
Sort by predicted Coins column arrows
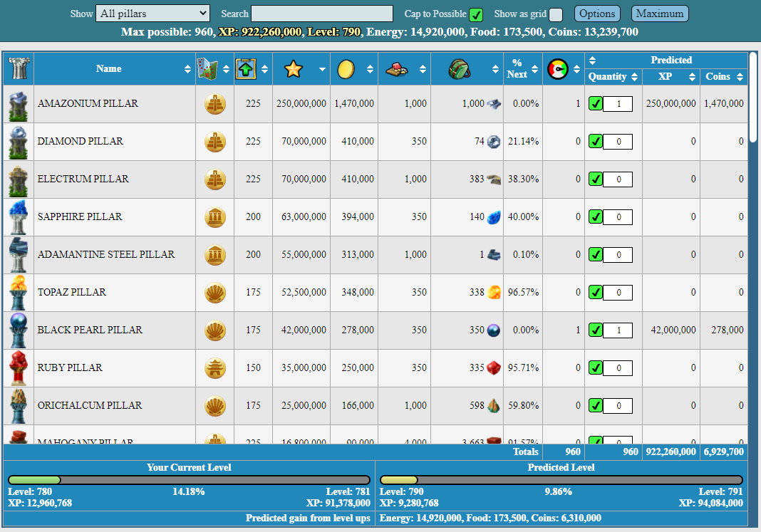pos(740,77)
